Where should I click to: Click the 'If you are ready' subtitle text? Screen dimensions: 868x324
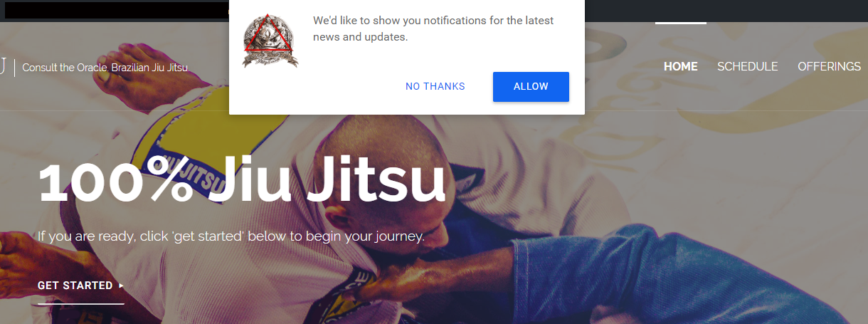[231, 236]
